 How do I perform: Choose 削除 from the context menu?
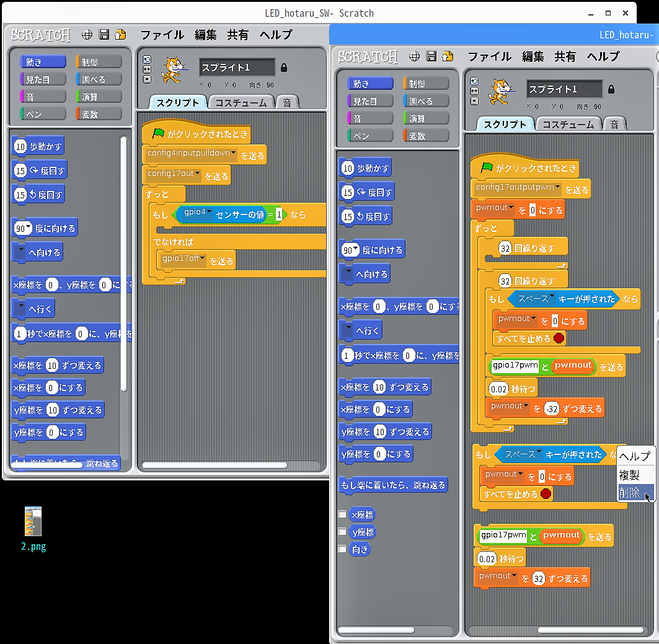click(635, 493)
